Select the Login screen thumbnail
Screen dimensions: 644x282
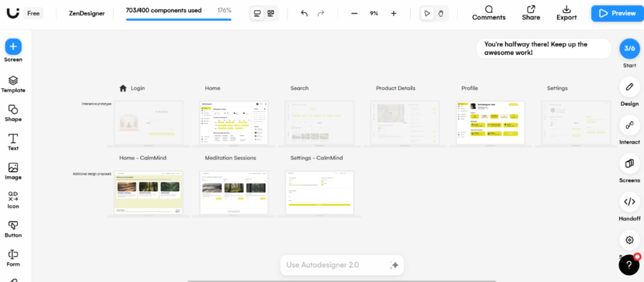(148, 124)
